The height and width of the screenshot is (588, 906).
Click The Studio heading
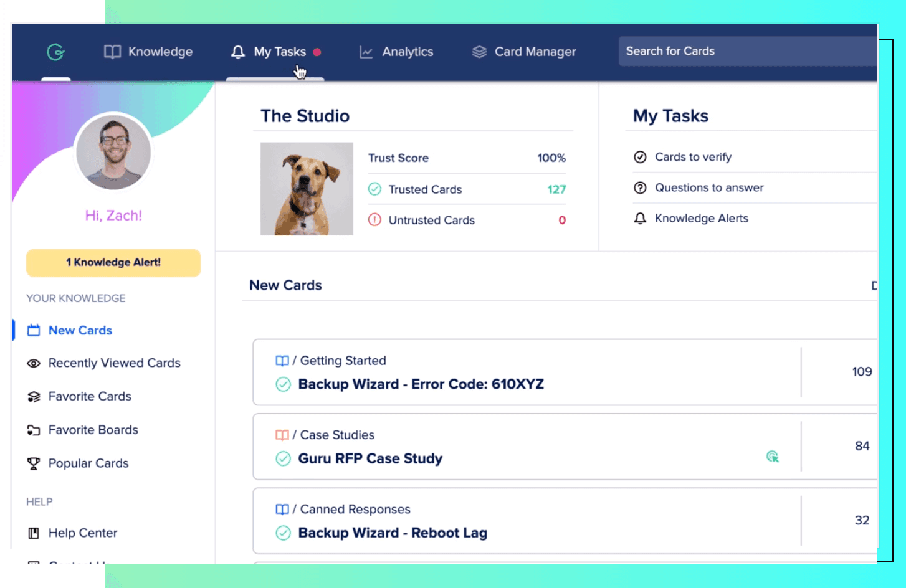click(305, 116)
